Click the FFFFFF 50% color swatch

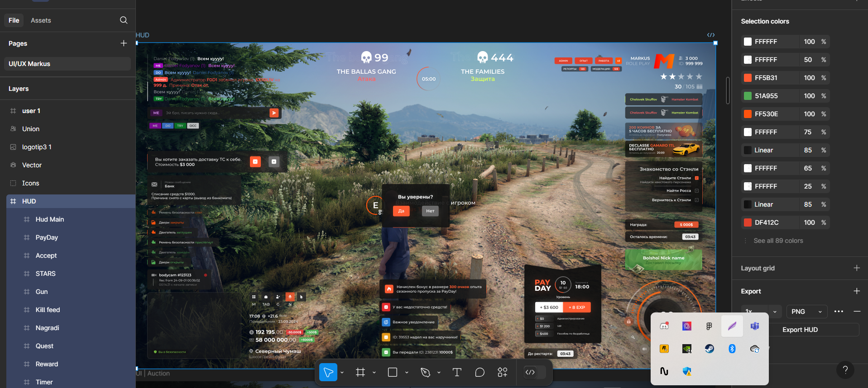pos(748,60)
